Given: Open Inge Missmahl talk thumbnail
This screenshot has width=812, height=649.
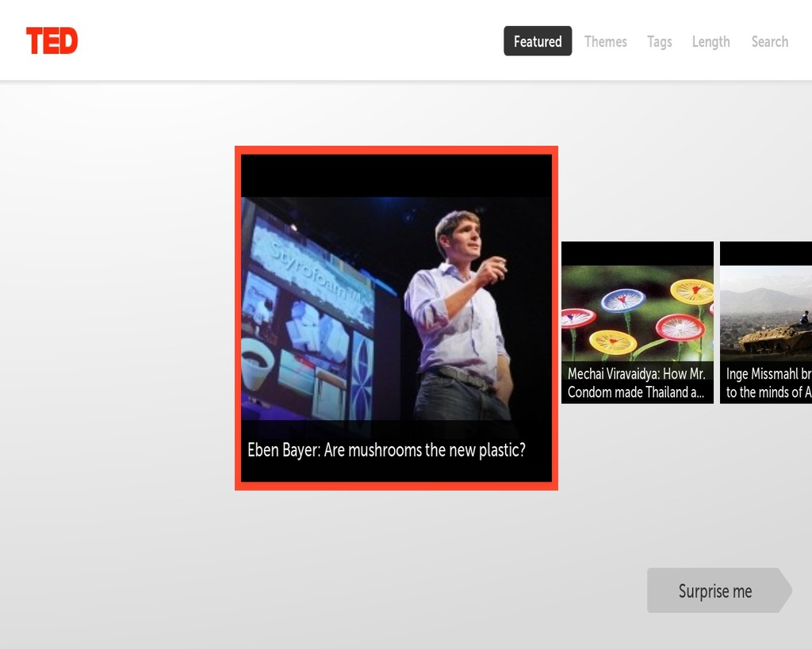Looking at the screenshot, I should tap(766, 323).
